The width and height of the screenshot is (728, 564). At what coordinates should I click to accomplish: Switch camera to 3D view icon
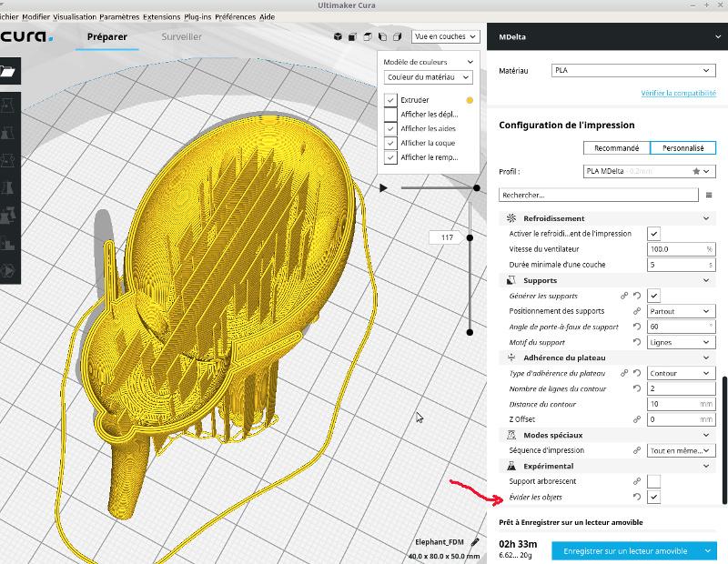[338, 36]
